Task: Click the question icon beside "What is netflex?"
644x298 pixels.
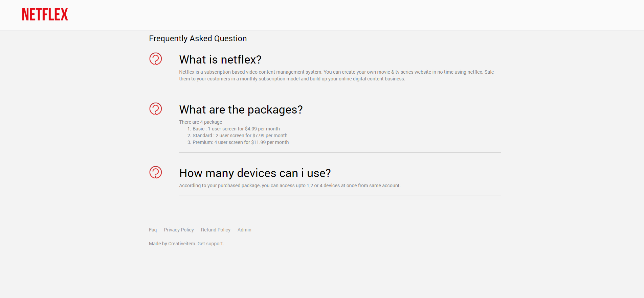Action: click(156, 59)
